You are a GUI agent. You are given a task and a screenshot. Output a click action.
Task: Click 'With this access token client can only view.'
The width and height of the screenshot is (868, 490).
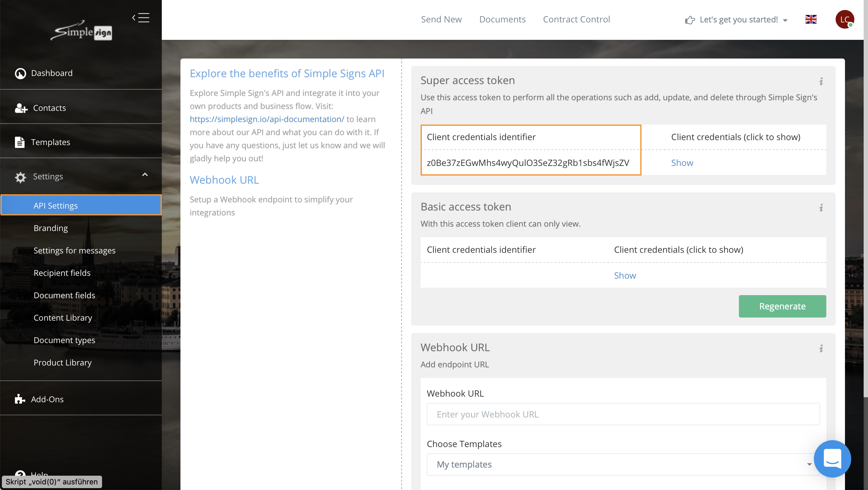(x=500, y=224)
